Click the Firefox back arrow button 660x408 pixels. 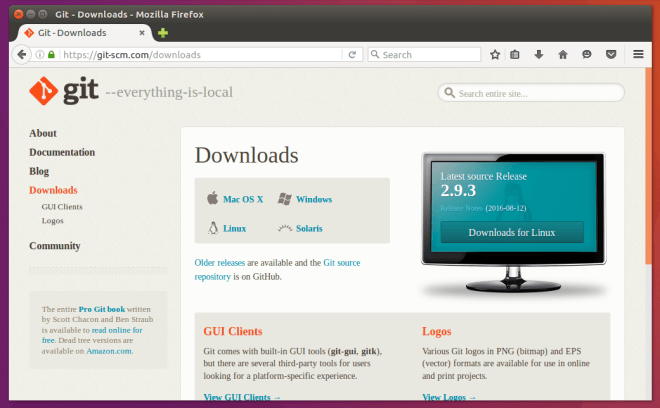click(x=21, y=55)
